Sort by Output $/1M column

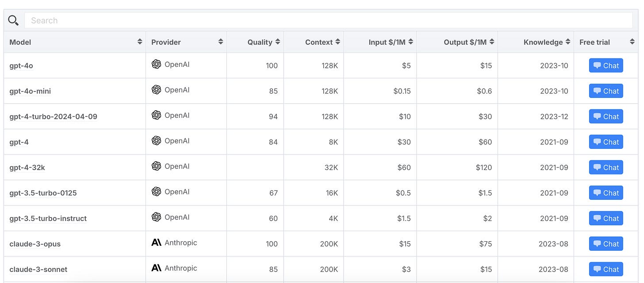pos(492,42)
